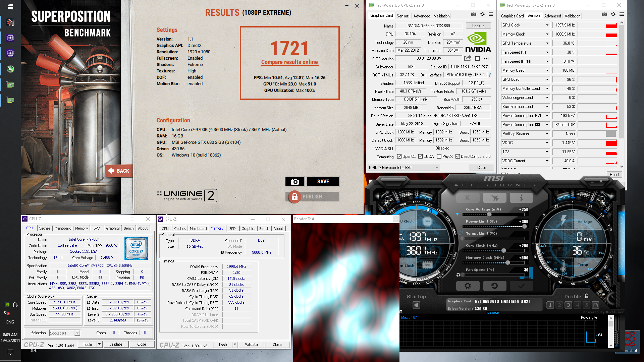
Task: Open the GPU Clock sensor dropdown
Action: [x=547, y=25]
